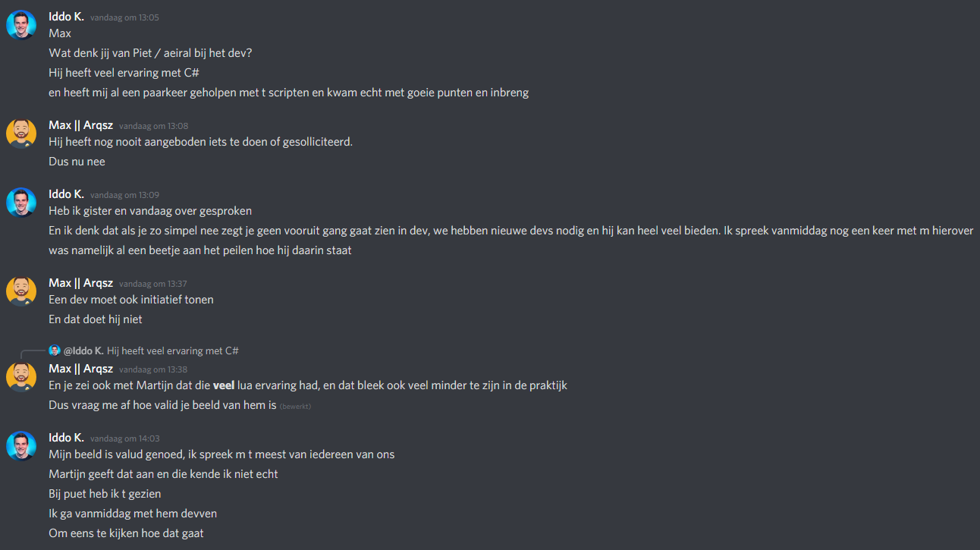Image resolution: width=980 pixels, height=550 pixels.
Task: Click the "vandaag om 13:05" timestamp
Action: [124, 17]
